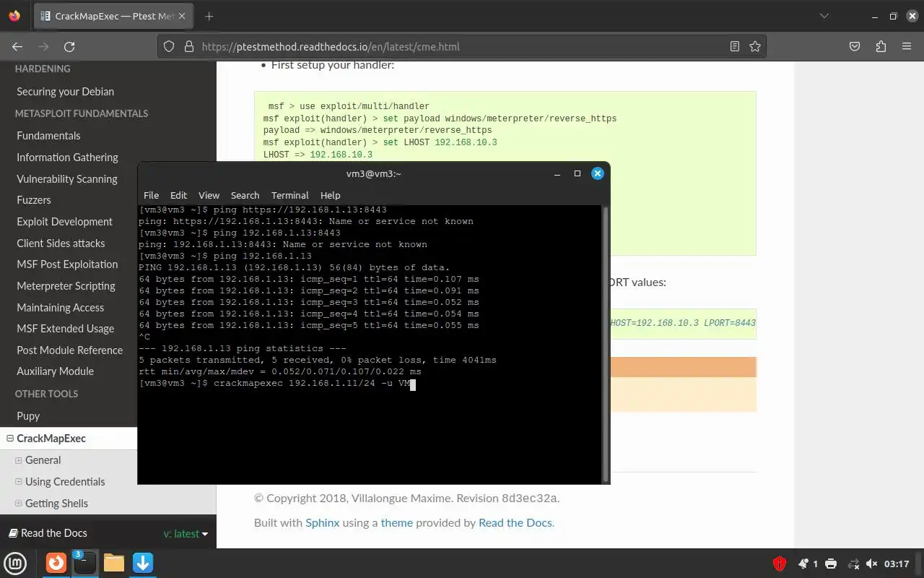Click the HARDENING sidebar heading

(43, 69)
